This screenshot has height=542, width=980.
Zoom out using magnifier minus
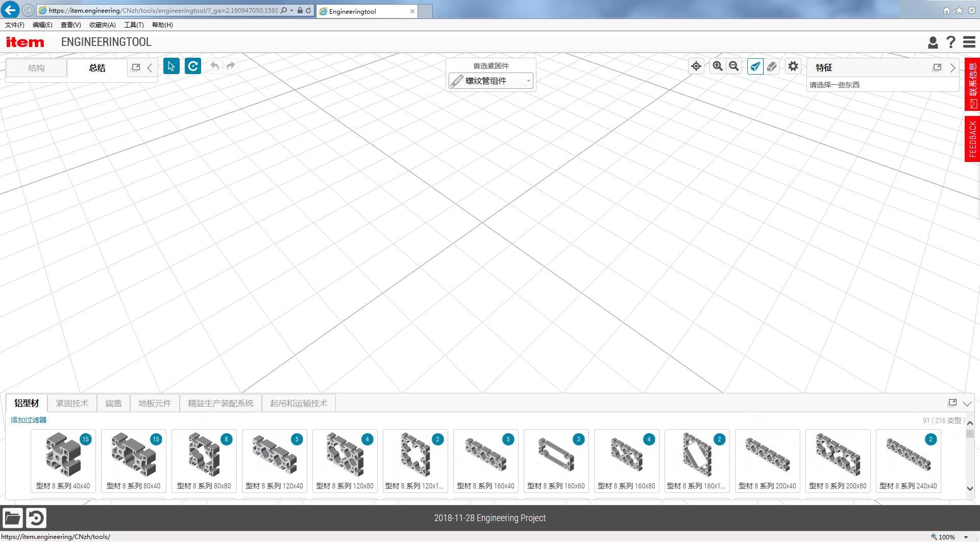click(734, 66)
